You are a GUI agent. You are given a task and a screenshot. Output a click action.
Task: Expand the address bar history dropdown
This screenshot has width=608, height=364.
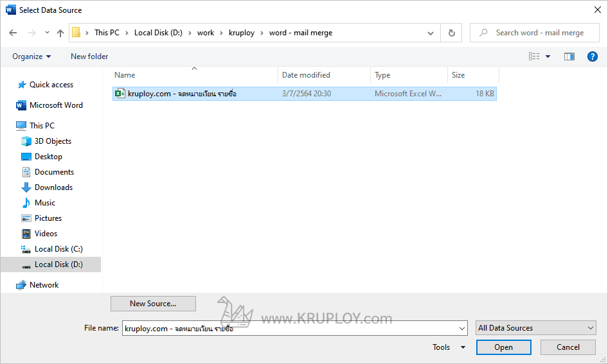click(x=431, y=33)
